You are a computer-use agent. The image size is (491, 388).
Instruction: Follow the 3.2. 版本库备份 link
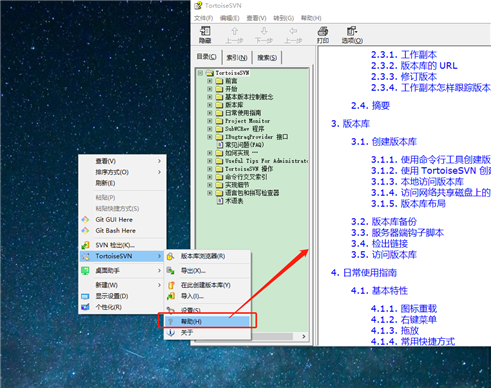click(x=384, y=222)
